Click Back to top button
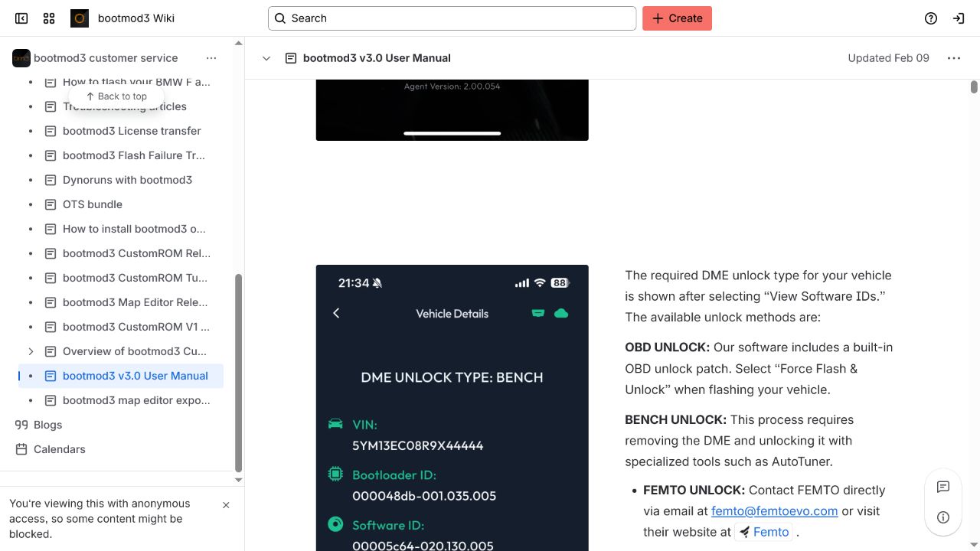The image size is (980, 551). pos(116,96)
